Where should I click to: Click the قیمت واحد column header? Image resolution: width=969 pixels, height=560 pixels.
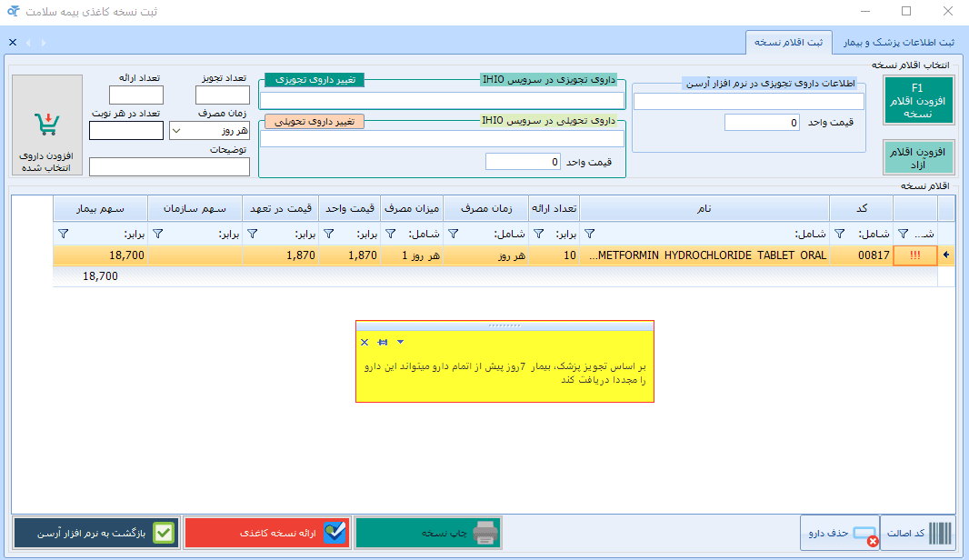350,208
